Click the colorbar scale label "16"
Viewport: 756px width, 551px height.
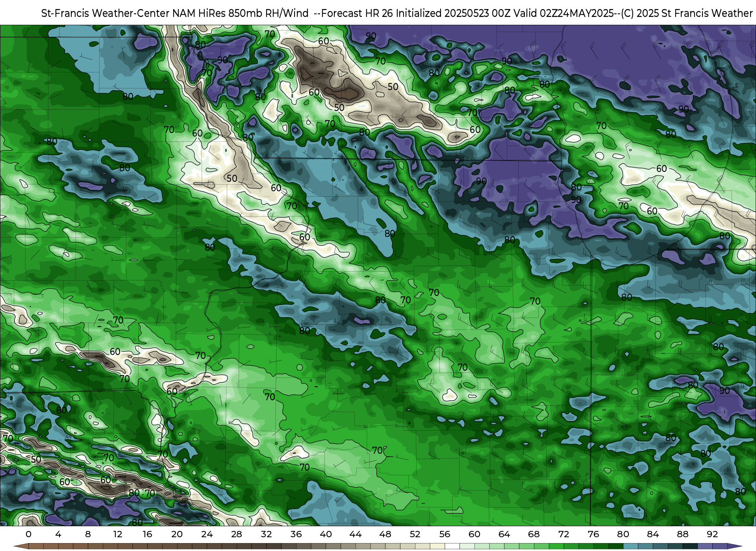(x=147, y=534)
